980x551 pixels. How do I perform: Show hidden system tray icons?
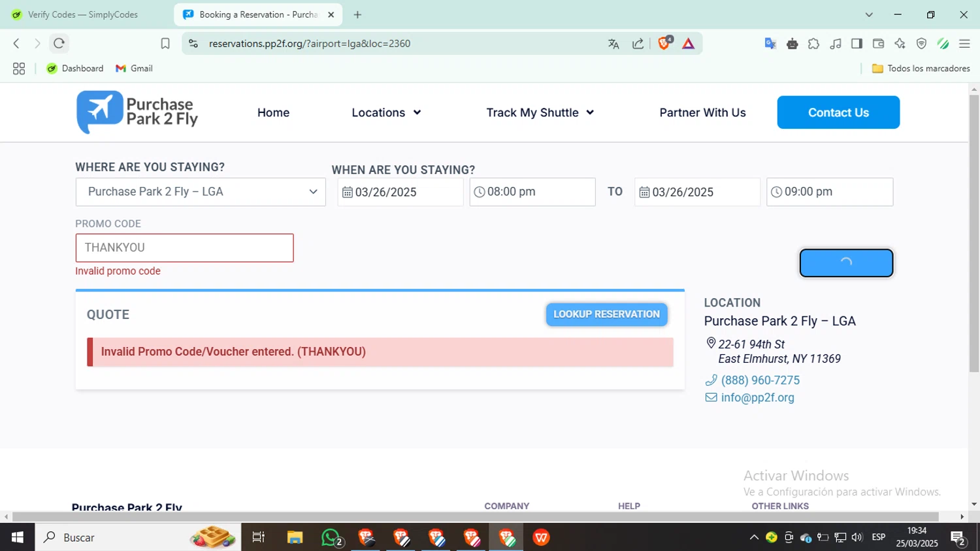pyautogui.click(x=754, y=537)
